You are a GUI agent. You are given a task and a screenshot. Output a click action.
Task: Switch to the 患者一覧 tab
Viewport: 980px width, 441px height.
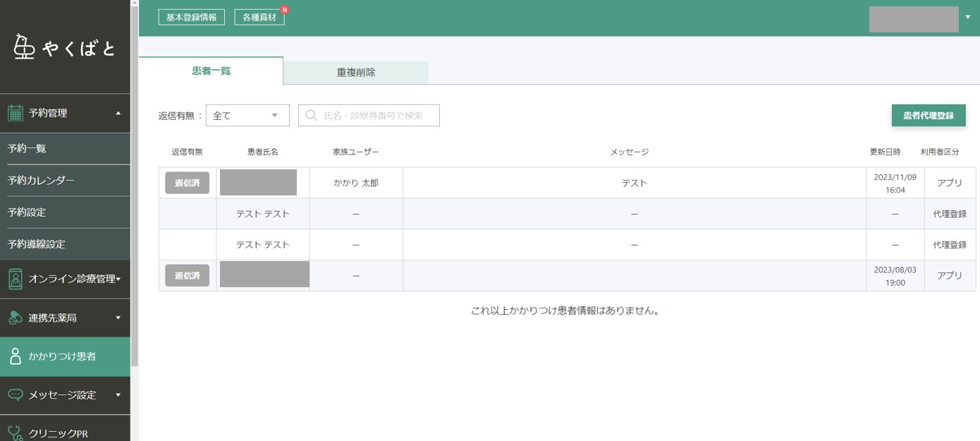tap(211, 71)
